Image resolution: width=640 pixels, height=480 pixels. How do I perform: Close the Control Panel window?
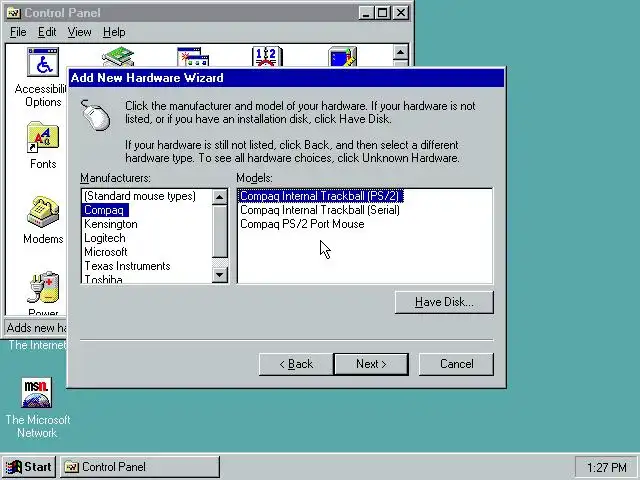coord(401,13)
